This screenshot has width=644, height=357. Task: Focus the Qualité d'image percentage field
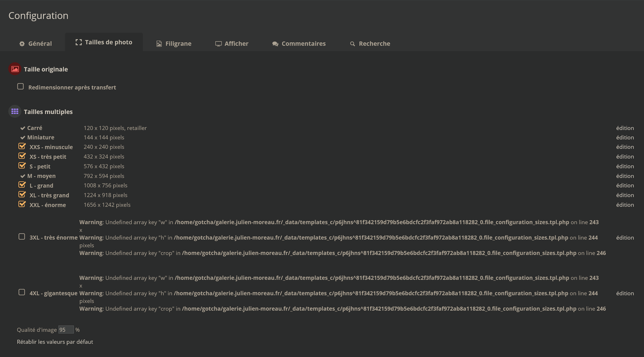coord(66,330)
